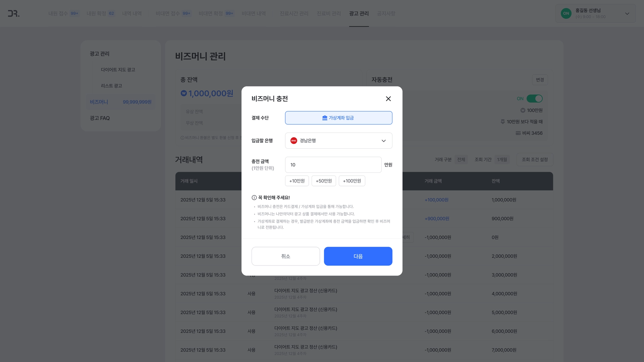The height and width of the screenshot is (362, 644).
Task: Click the 충전 금액 input field
Action: tap(333, 165)
